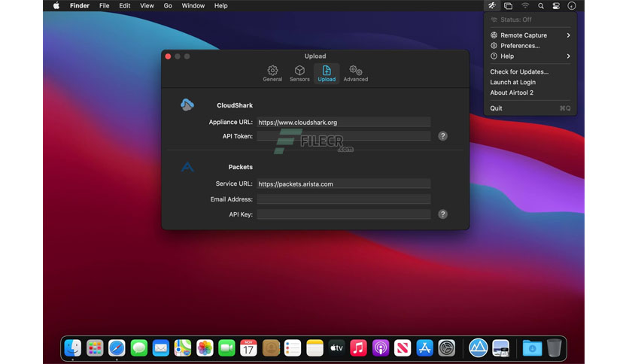This screenshot has height=364, width=629.
Task: Open the Wi-Fi status menu
Action: point(525,5)
